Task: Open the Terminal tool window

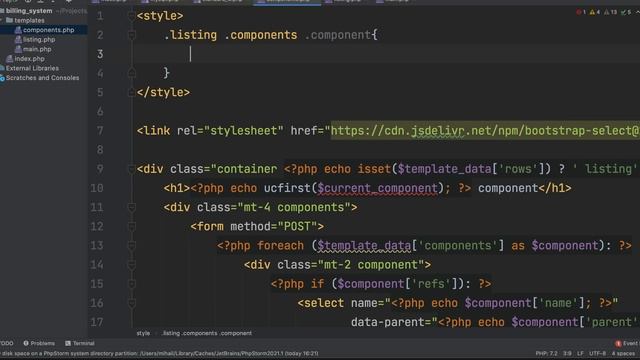Action: tap(80, 344)
